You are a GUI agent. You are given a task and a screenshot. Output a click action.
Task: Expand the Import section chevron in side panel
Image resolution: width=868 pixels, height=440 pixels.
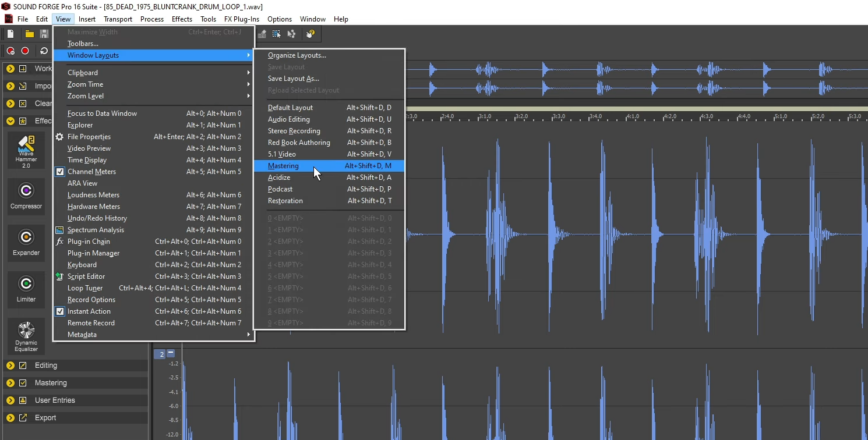(10, 86)
